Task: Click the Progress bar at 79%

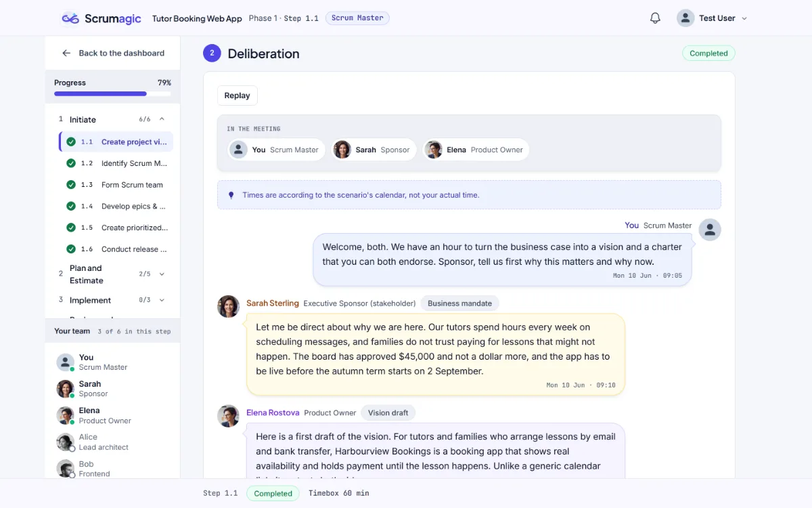Action: click(x=112, y=93)
